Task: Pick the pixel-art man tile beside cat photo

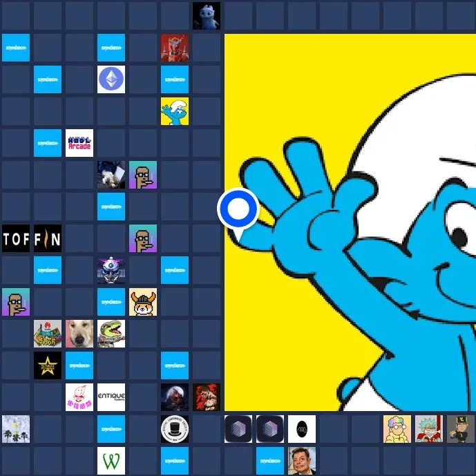Action: [x=143, y=175]
